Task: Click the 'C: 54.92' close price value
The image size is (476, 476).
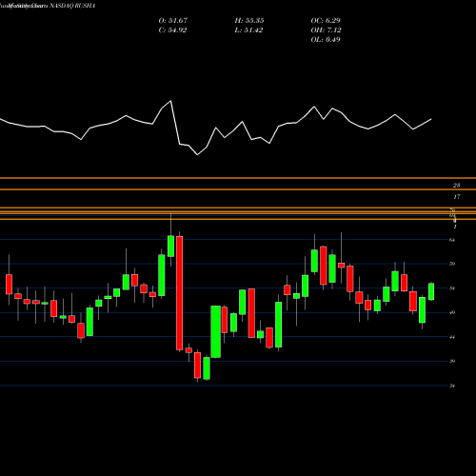Action: tap(172, 30)
